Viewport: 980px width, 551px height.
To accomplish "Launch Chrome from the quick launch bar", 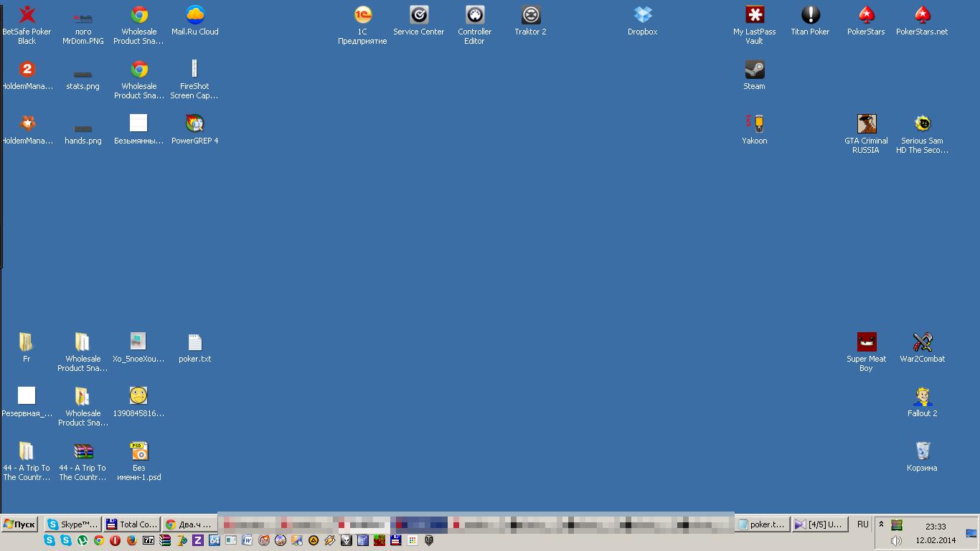I will 99,540.
